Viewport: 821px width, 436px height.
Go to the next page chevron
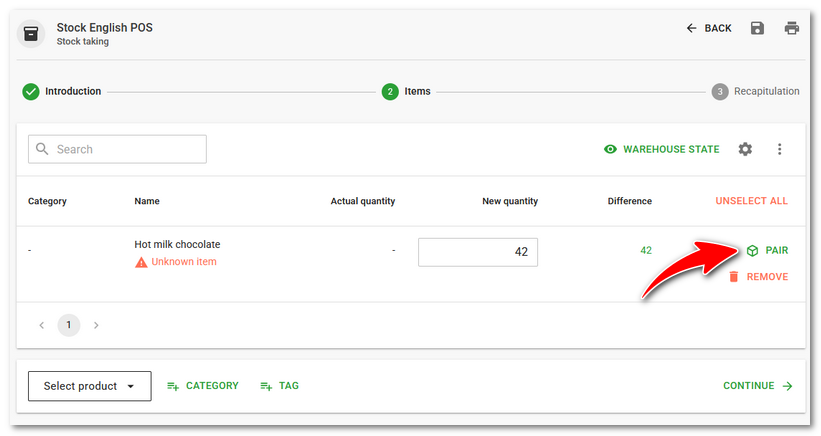tap(96, 325)
